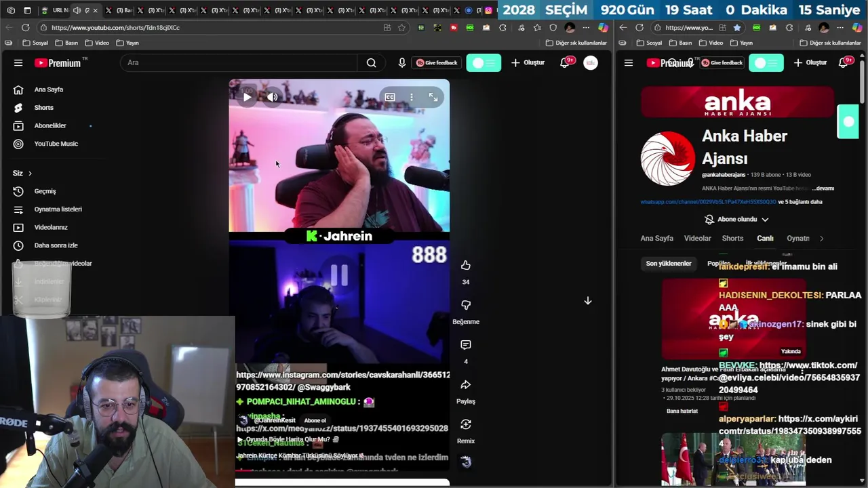Click Bana hatırlat reminder button
The width and height of the screenshot is (868, 488).
[682, 411]
